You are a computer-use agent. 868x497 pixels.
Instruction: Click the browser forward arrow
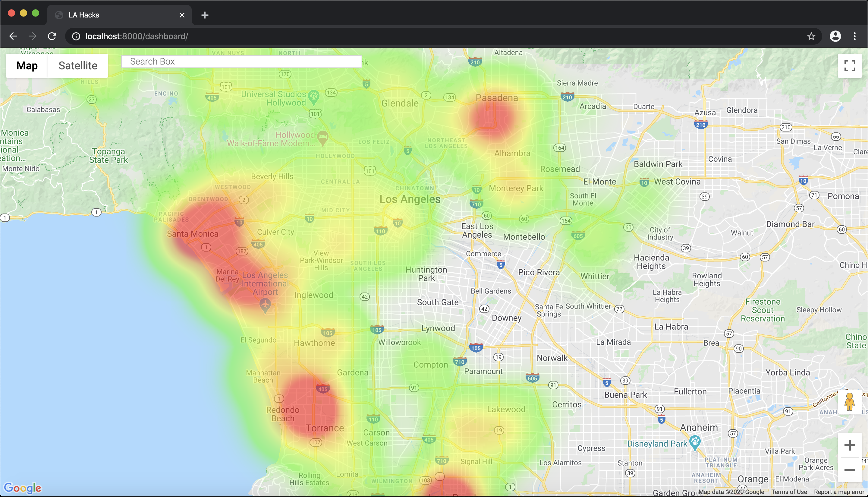[33, 36]
